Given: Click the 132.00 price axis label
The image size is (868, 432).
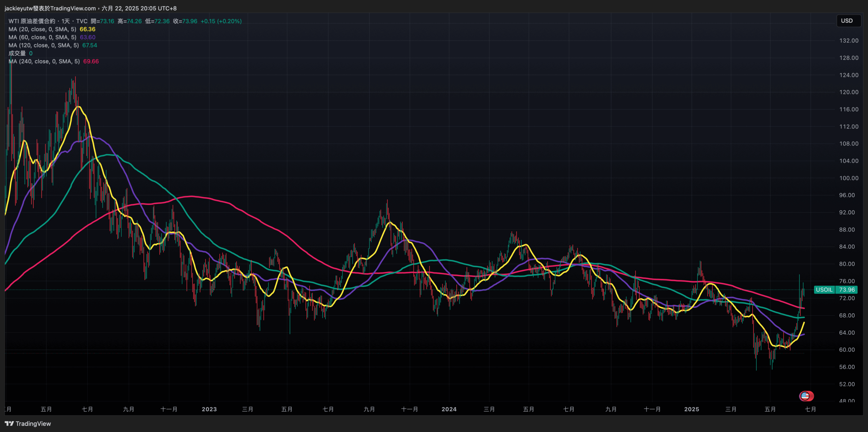Looking at the screenshot, I should click(849, 41).
